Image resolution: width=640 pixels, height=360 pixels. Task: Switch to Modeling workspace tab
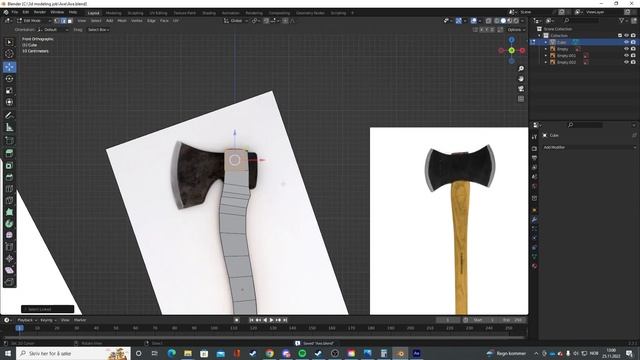coord(113,13)
